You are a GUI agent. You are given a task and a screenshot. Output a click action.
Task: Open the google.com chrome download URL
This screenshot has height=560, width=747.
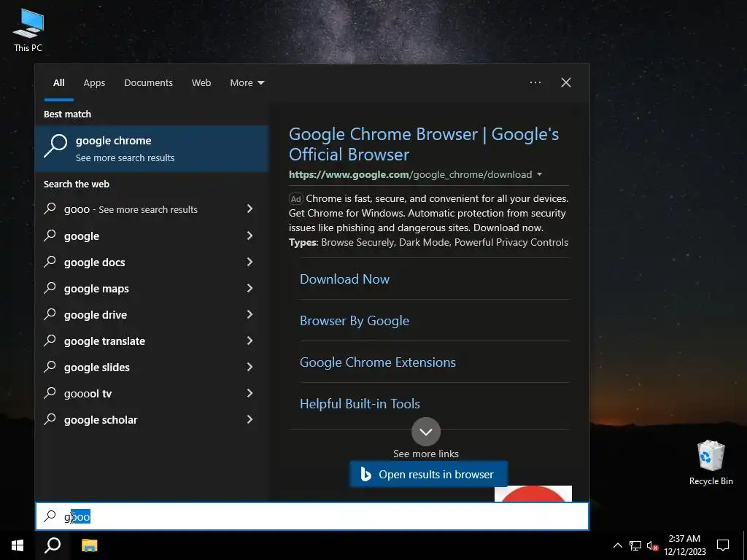[x=410, y=175]
